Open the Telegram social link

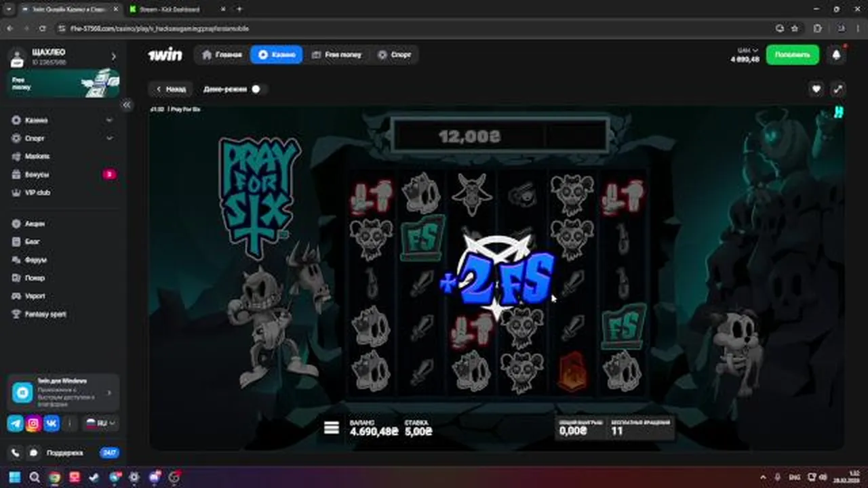point(16,424)
